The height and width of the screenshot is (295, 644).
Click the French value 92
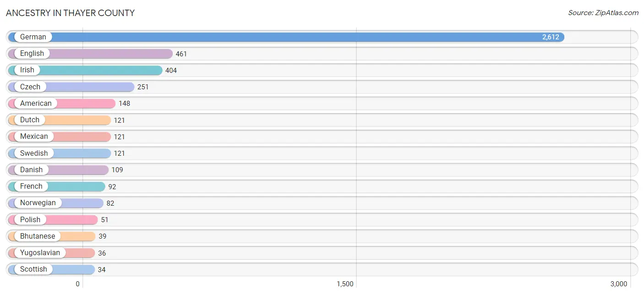112,187
